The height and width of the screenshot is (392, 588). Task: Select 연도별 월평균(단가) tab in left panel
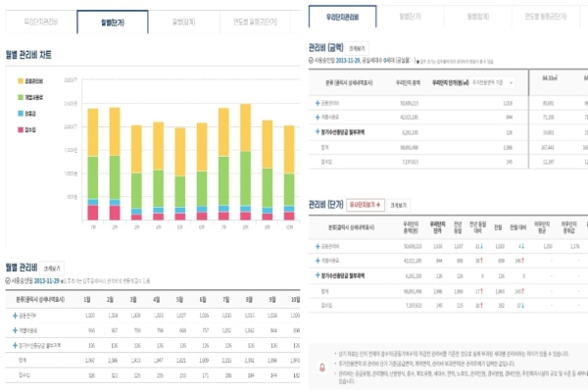(255, 23)
